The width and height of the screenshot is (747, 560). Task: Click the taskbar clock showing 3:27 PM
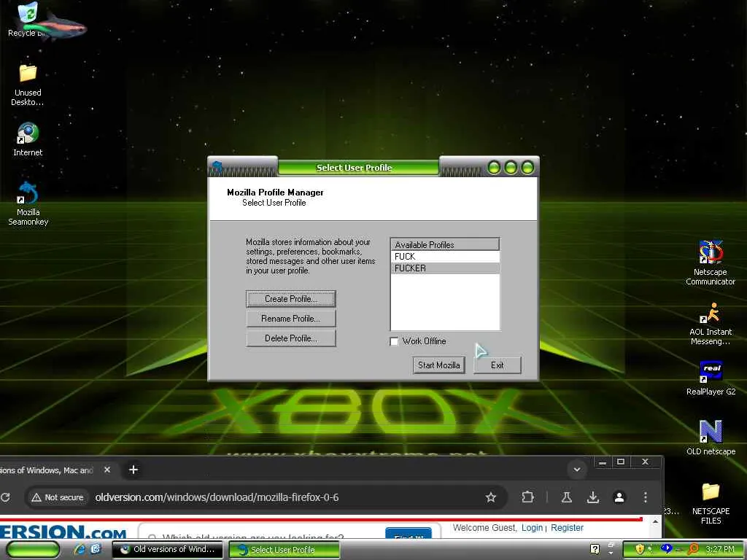tap(720, 549)
